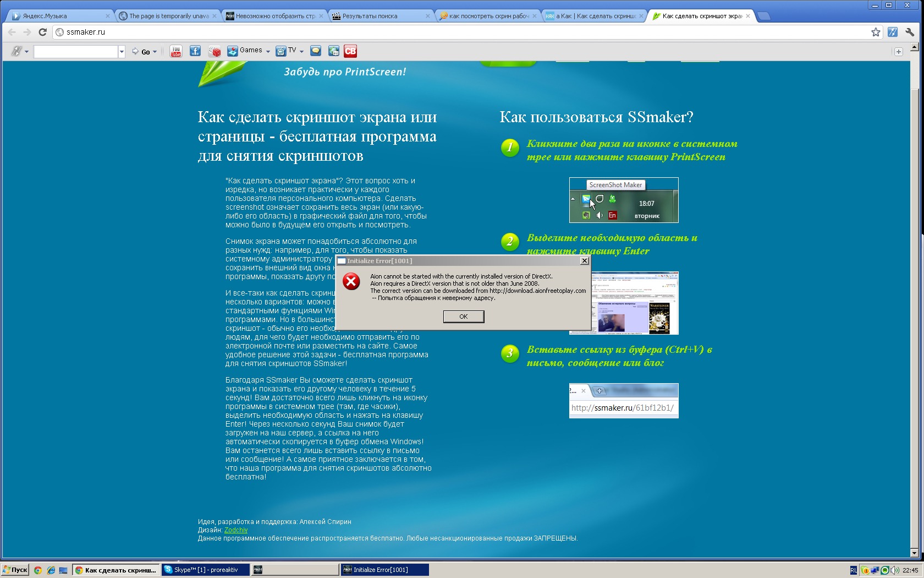Open Chrome's wrench settings menu
Viewport: 924px width, 578px height.
tap(910, 32)
